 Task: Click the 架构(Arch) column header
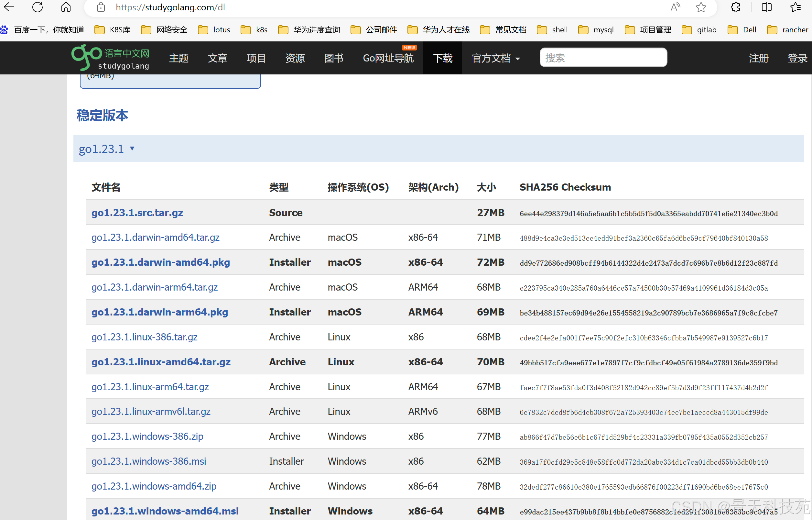434,187
